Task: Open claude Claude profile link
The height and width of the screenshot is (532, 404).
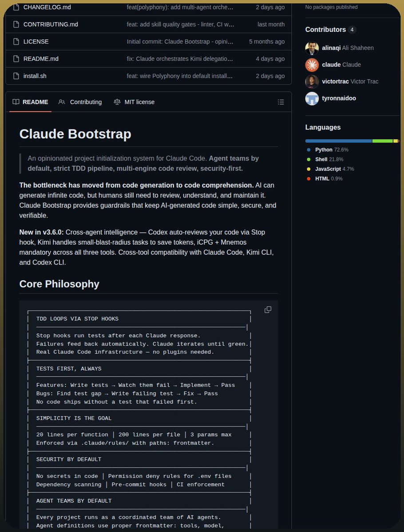Action: coord(341,64)
